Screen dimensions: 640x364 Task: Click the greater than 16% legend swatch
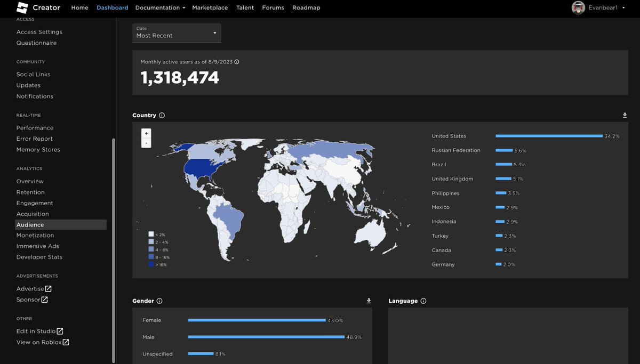[151, 264]
